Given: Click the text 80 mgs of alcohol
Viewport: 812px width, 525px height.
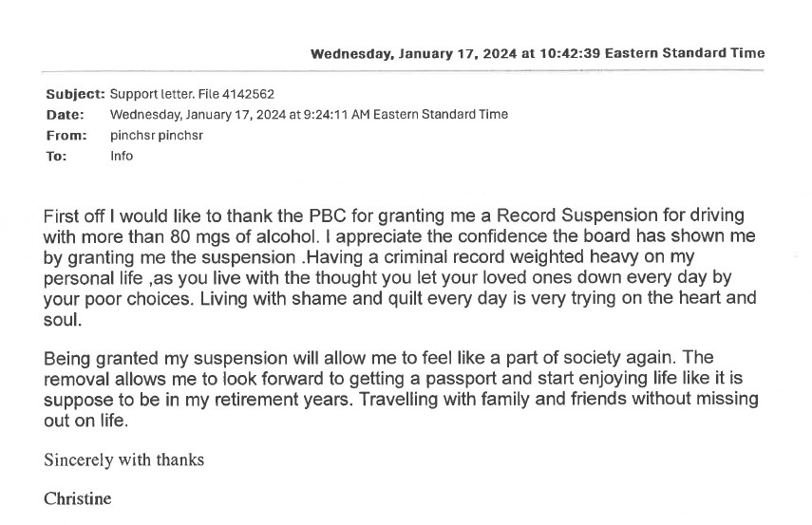Looking at the screenshot, I should [x=243, y=236].
